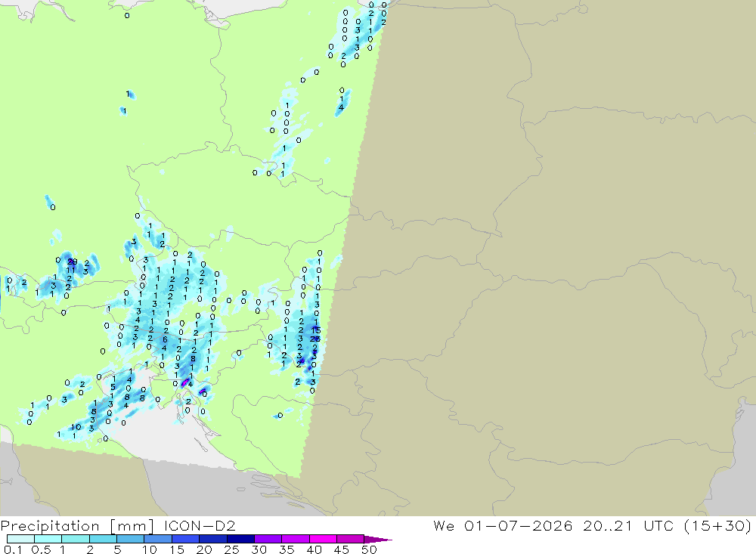Click the '45' legend scale label

point(342,549)
